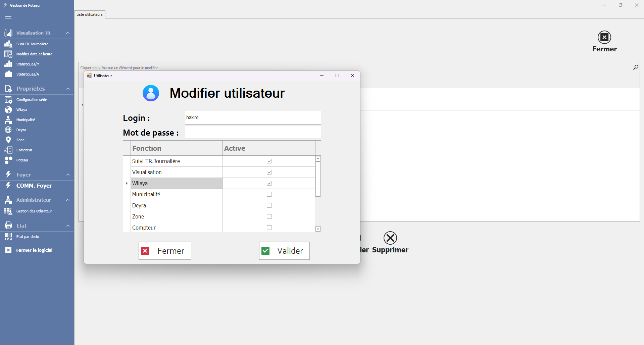
Task: Click the hamburger menu icon in sidebar
Action: point(8,18)
